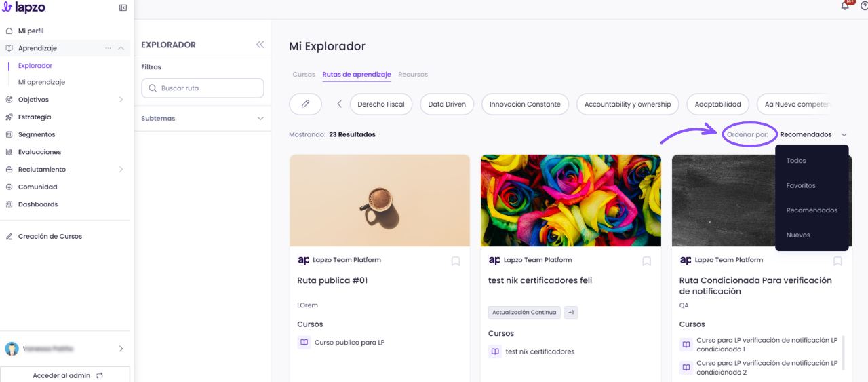Image resolution: width=868 pixels, height=382 pixels.
Task: Click book icon beside test nik certificadores
Action: [495, 351]
